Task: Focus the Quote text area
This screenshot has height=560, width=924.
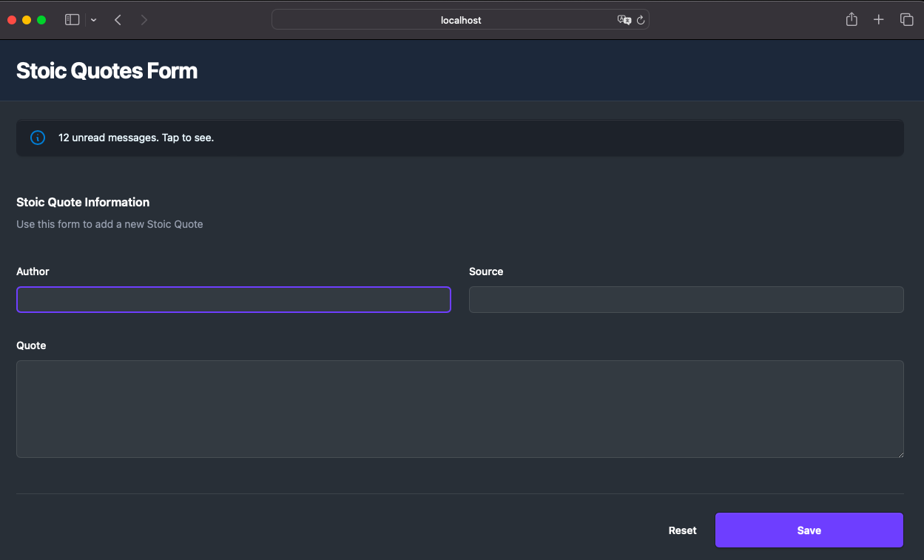Action: 459,408
